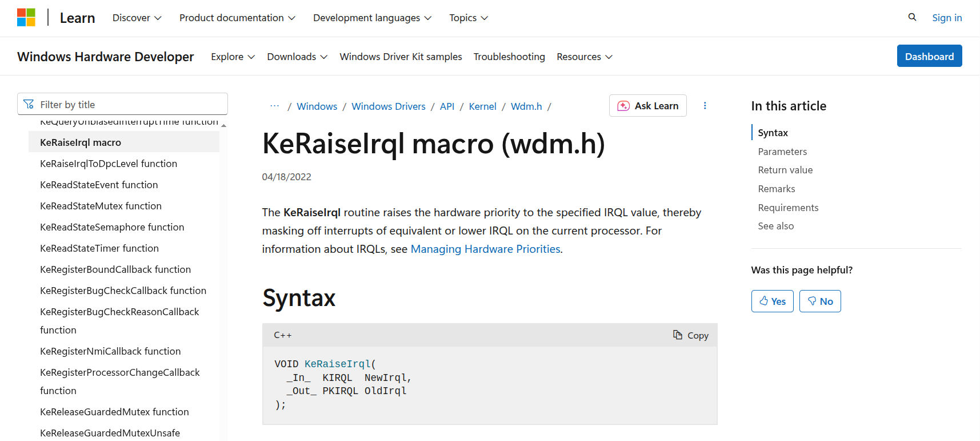
Task: Open the Topics dropdown
Action: [469, 18]
